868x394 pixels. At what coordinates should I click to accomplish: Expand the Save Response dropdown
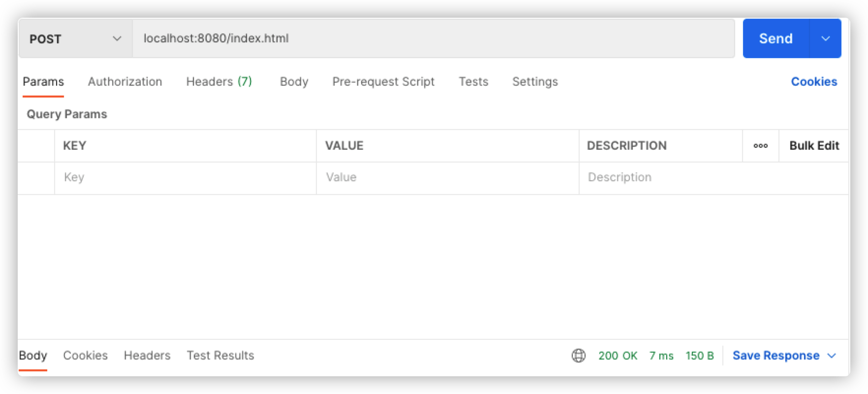pyautogui.click(x=784, y=356)
